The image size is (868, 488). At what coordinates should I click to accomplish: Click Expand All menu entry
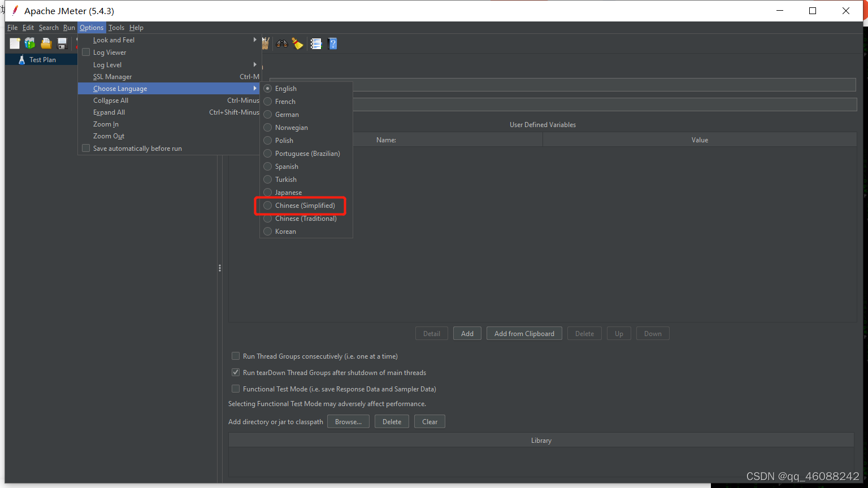coord(170,112)
